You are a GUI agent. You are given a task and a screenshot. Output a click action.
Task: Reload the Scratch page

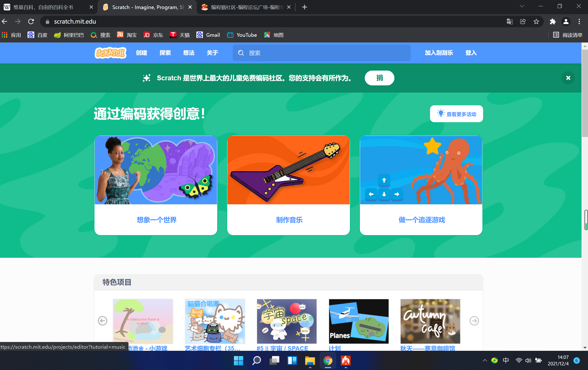[x=31, y=22]
